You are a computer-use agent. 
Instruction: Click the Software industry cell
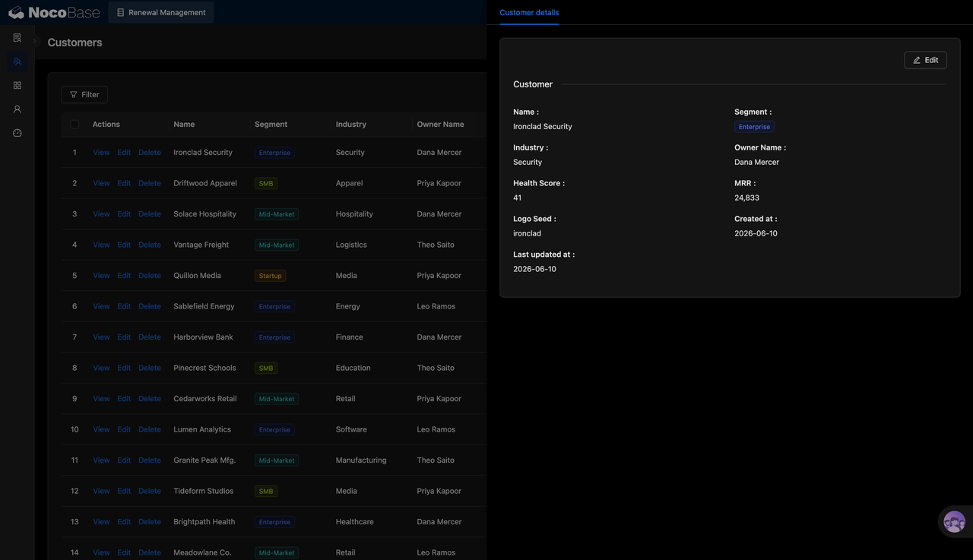click(x=351, y=429)
